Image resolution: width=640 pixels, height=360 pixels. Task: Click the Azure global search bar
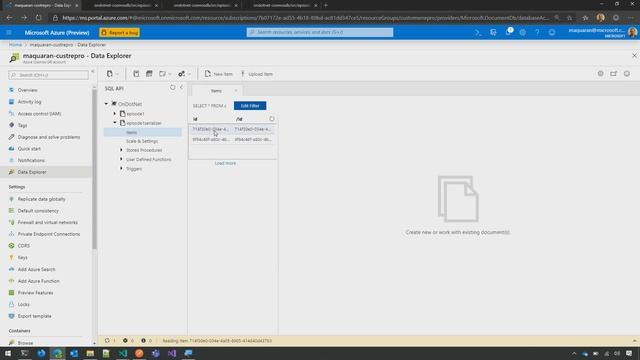tap(320, 32)
